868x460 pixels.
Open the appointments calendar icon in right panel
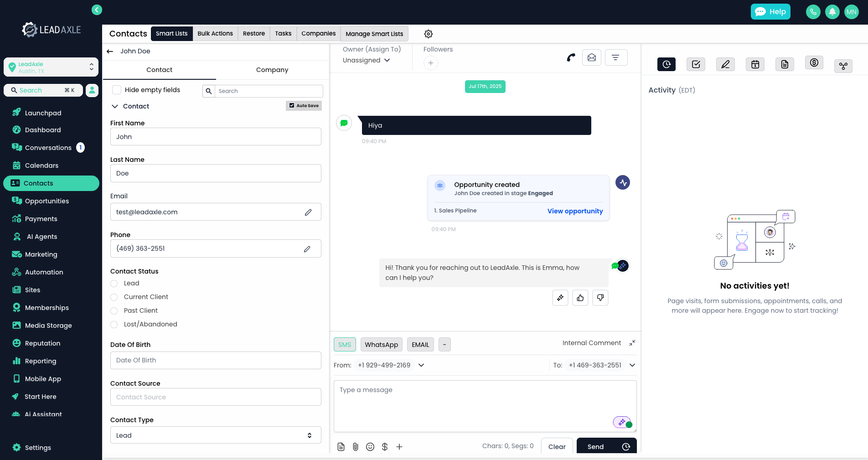coord(754,64)
